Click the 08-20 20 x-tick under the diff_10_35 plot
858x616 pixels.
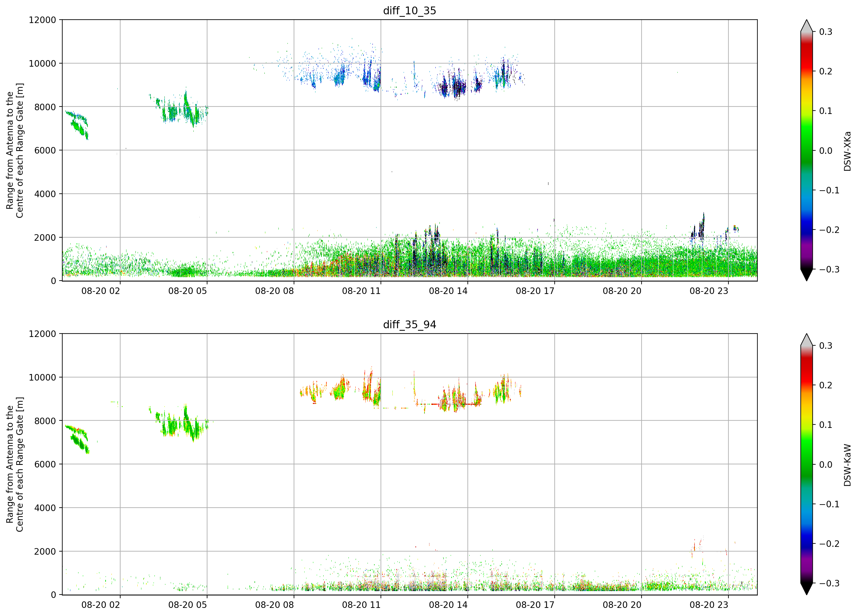pyautogui.click(x=622, y=291)
